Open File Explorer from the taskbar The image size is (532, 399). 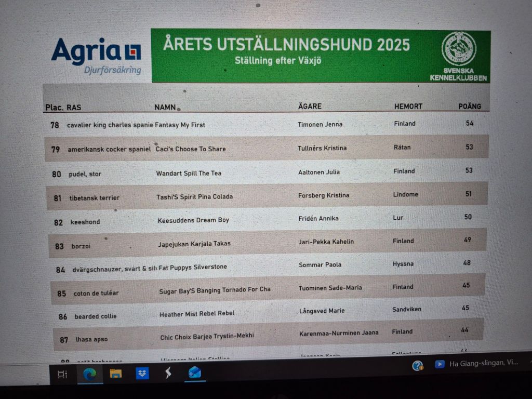[x=115, y=374]
